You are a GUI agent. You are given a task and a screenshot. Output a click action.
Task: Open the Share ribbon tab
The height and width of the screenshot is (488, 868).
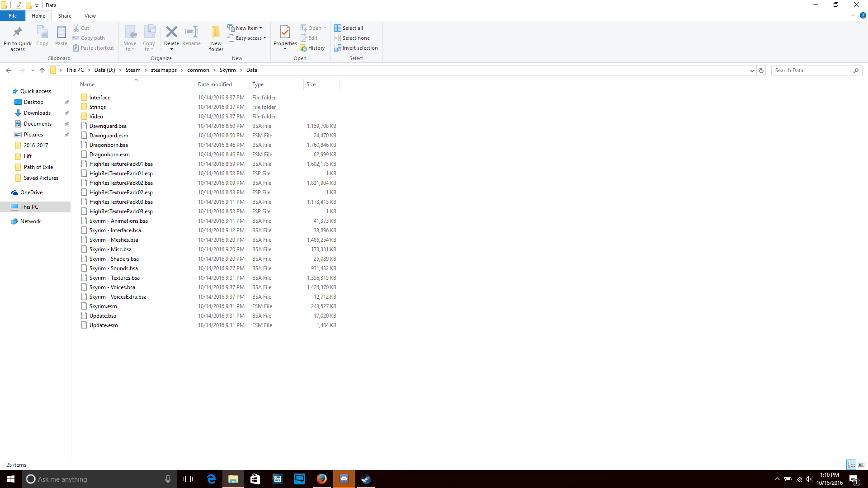(65, 16)
